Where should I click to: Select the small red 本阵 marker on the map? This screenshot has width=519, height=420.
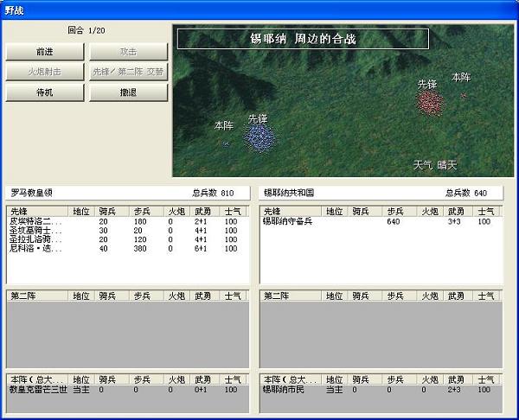[464, 96]
